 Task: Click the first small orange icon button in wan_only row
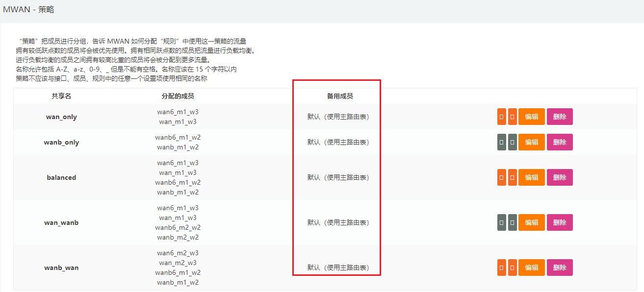pyautogui.click(x=501, y=117)
